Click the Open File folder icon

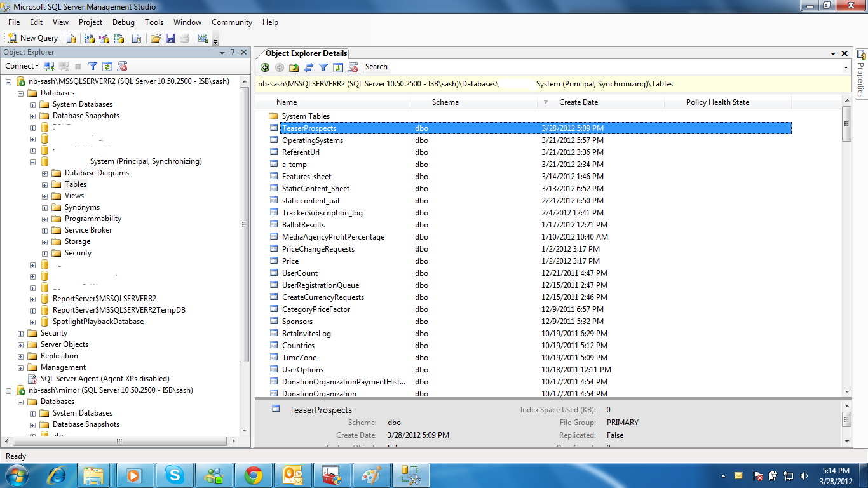click(x=155, y=38)
